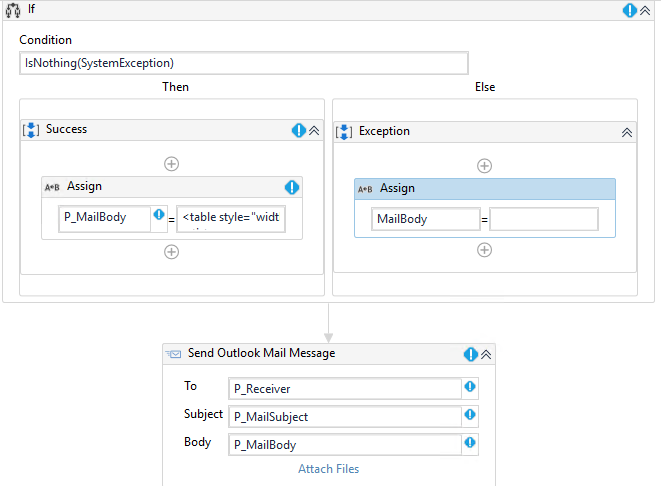Image resolution: width=661 pixels, height=487 pixels.
Task: Collapse the Send Outlook Mail Message activity
Action: click(x=486, y=354)
